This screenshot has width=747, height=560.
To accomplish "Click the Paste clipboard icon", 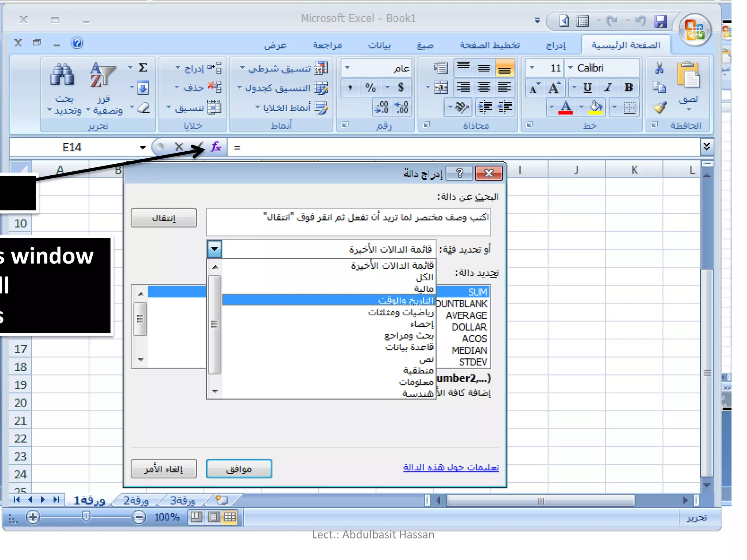I will tap(688, 75).
